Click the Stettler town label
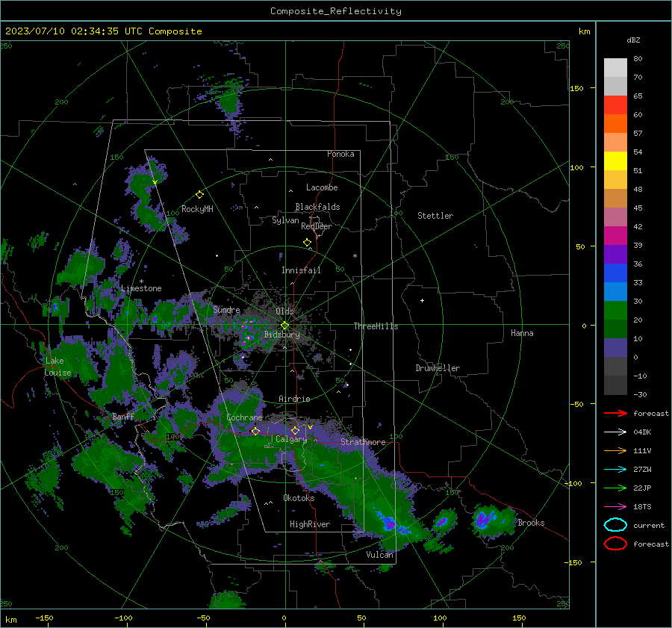Image resolution: width=672 pixels, height=628 pixels. (435, 216)
